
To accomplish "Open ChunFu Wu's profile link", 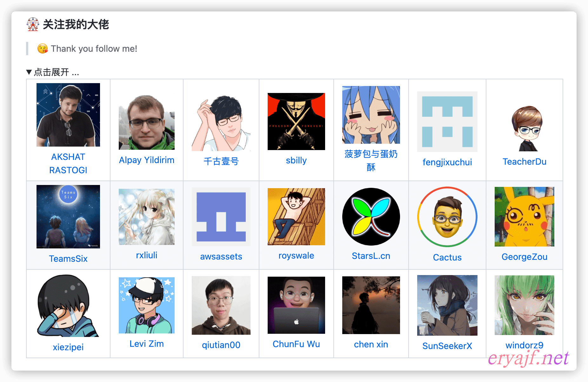I will coord(296,344).
